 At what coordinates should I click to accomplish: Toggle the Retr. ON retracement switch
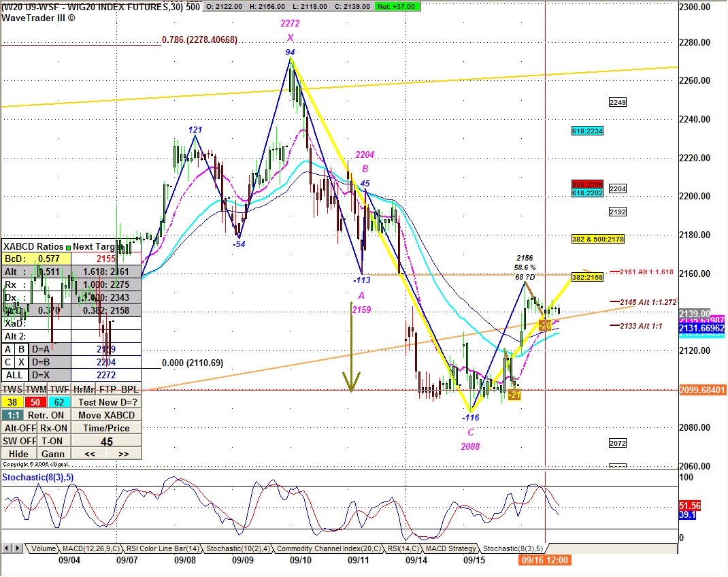[x=48, y=415]
